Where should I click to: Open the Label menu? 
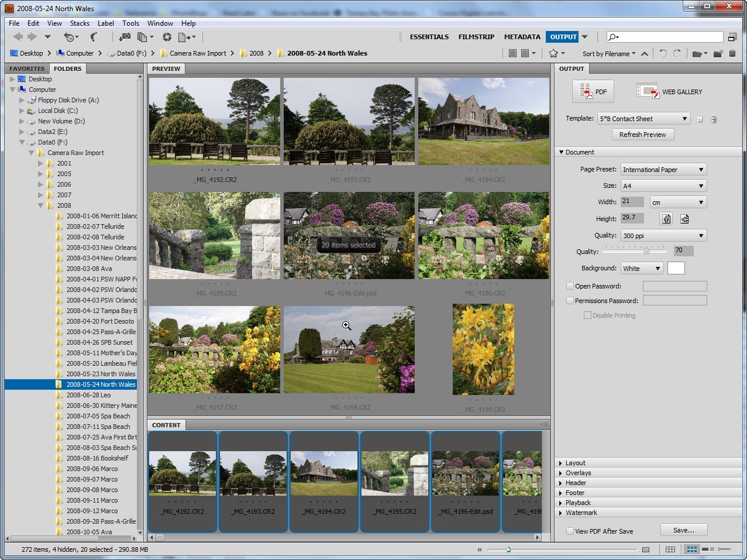pos(106,23)
